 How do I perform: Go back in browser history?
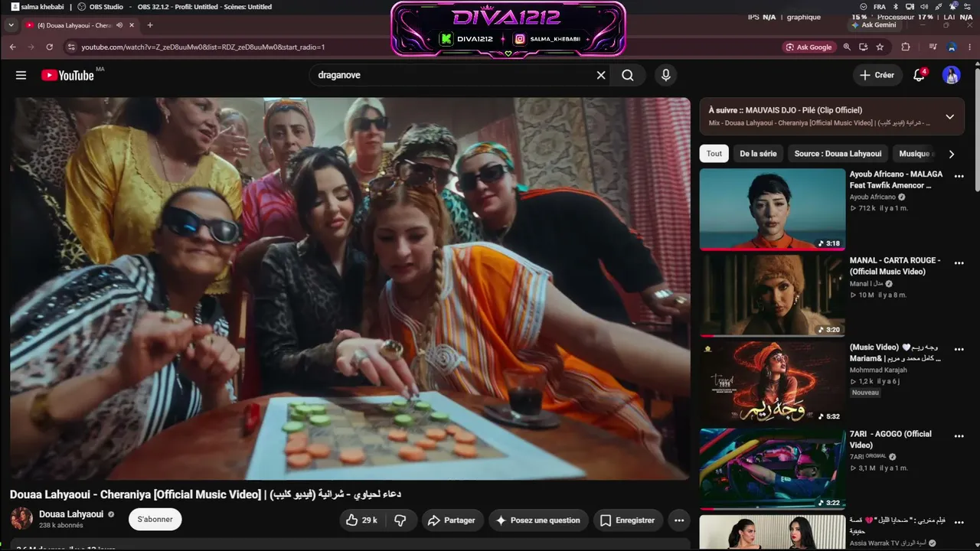[x=12, y=47]
